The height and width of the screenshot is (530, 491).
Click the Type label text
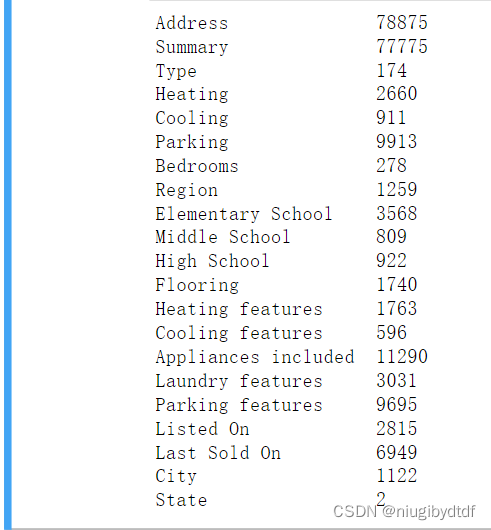pos(176,71)
